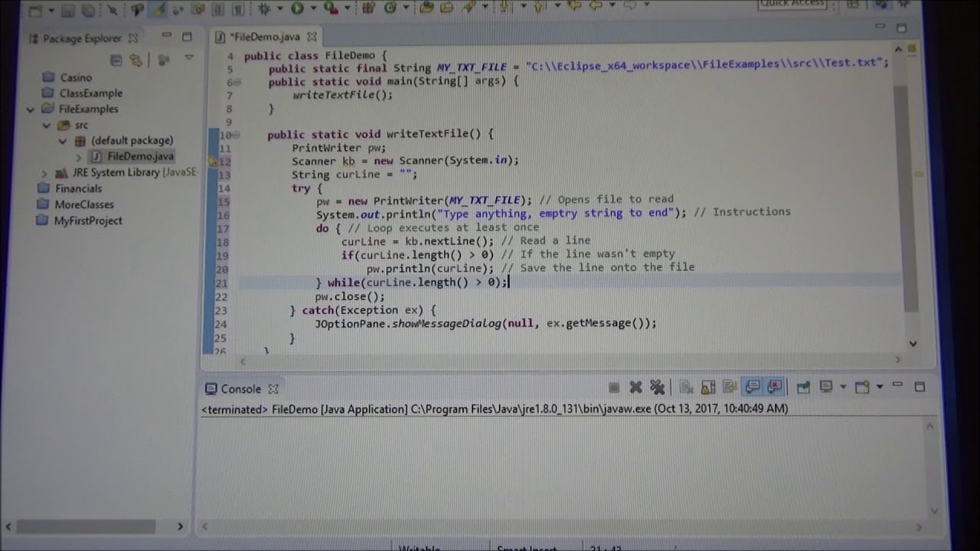Toggle fold marker on line 6 main method
This screenshot has width=980, height=551.
click(237, 82)
